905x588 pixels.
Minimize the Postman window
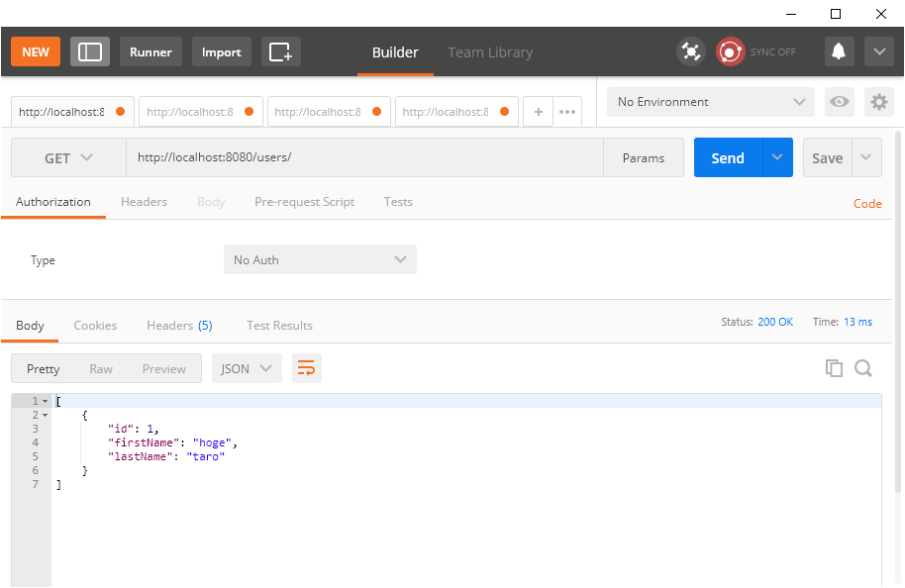(x=791, y=13)
